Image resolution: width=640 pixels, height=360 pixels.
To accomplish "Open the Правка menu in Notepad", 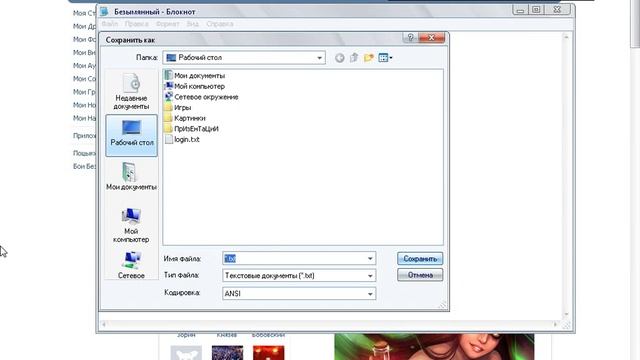I will tap(136, 24).
